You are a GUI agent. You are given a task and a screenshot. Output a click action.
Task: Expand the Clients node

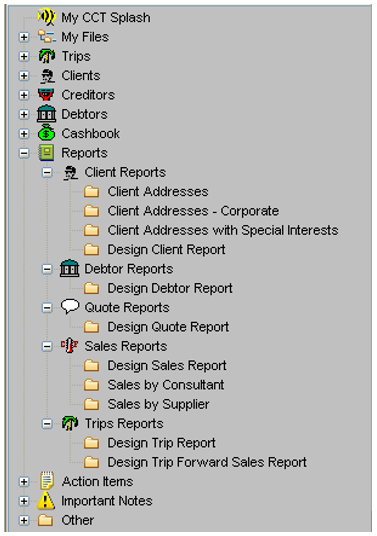(x=24, y=76)
